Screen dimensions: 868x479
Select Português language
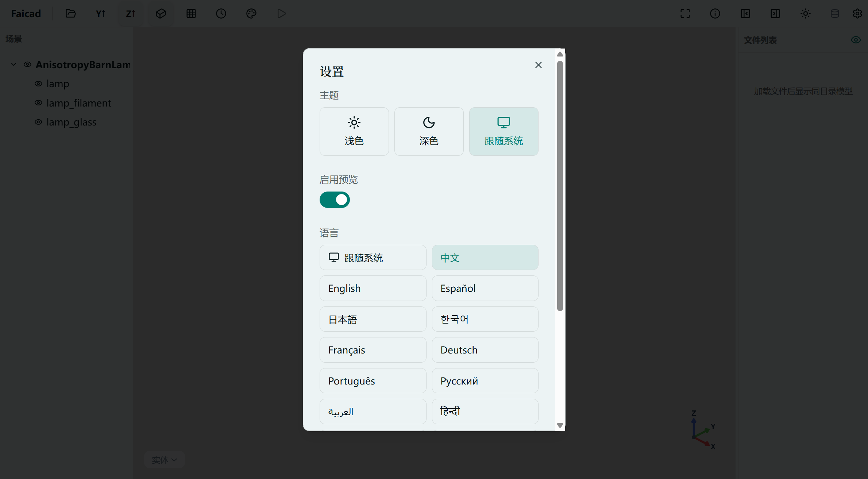[x=373, y=381]
